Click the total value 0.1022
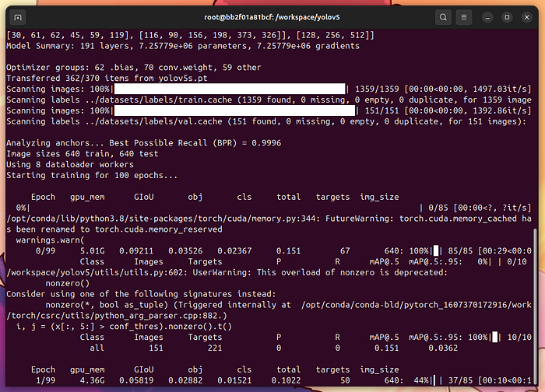 point(286,380)
